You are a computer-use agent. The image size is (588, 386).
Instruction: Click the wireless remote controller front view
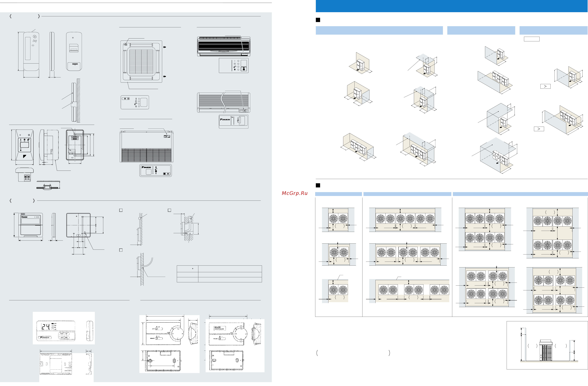[x=31, y=51]
